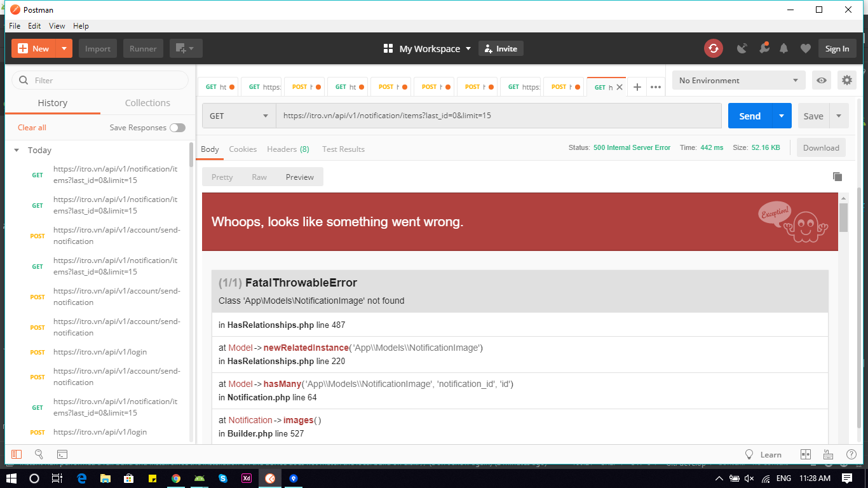This screenshot has width=868, height=488.
Task: Open the Postman console icon in status bar
Action: coord(62,454)
